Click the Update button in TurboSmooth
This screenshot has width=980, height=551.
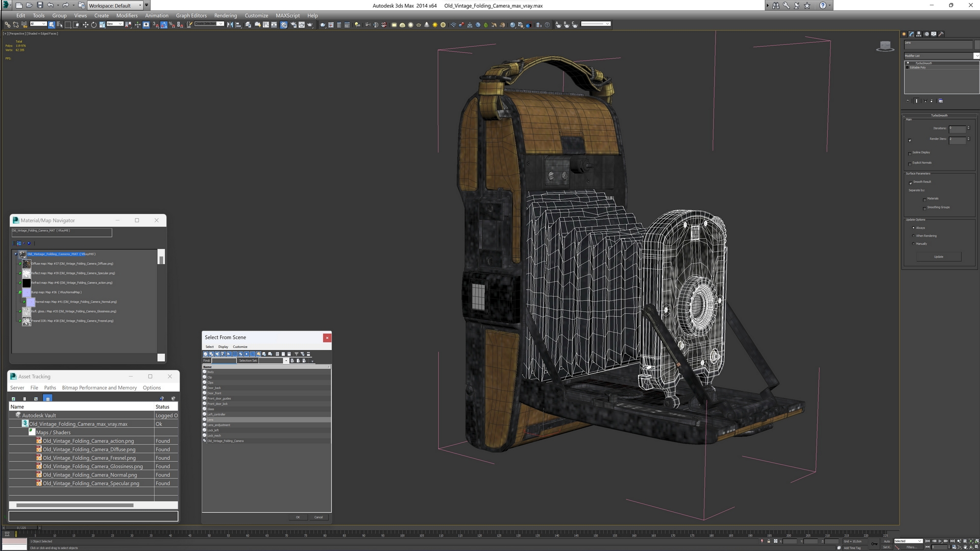[939, 257]
